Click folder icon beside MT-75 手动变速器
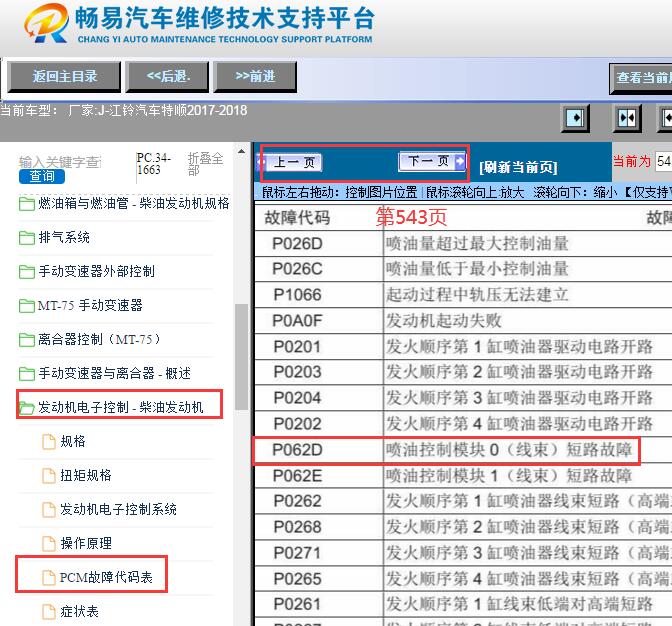This screenshot has height=626, width=672. (x=27, y=306)
